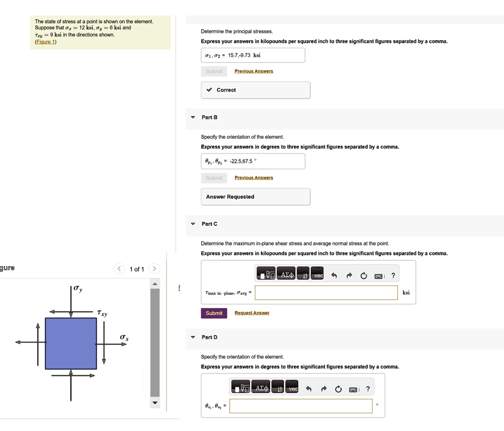
Task: Click Previous Answers under Part A
Action: 253,71
